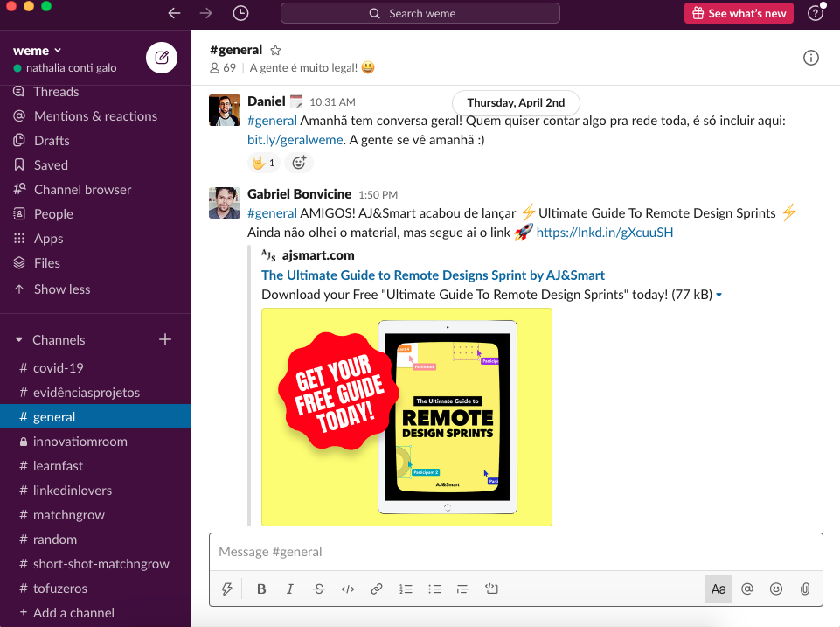The image size is (840, 627).
Task: Switch to linkedinlovers channel
Action: click(x=95, y=491)
